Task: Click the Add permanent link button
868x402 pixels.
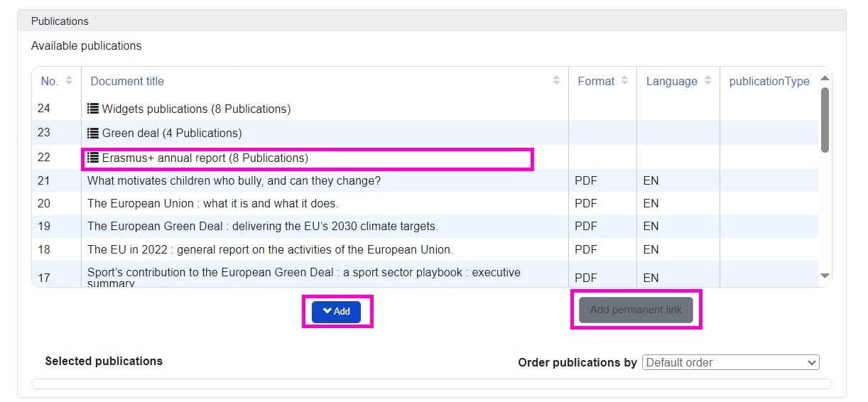Action: tap(636, 310)
